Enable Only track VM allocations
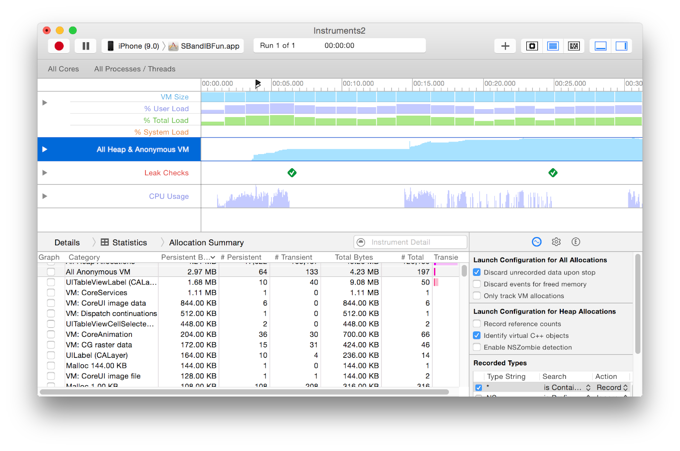680x451 pixels. [x=477, y=296]
